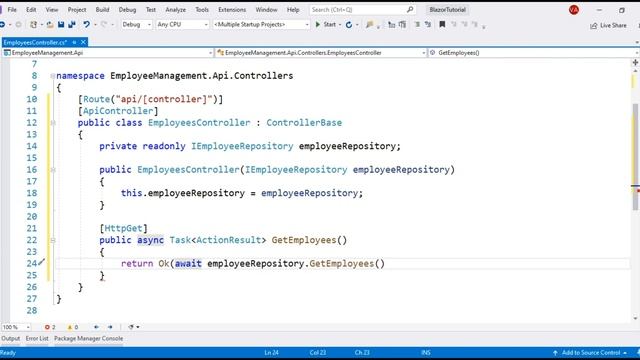Open the Extensions menu
The width and height of the screenshot is (640, 360).
tap(232, 9)
